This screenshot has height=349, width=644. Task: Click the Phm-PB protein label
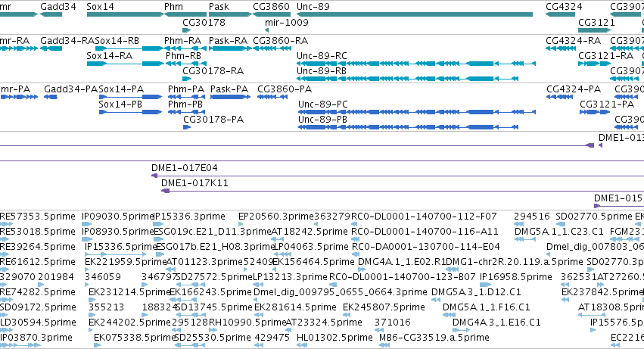(x=185, y=104)
